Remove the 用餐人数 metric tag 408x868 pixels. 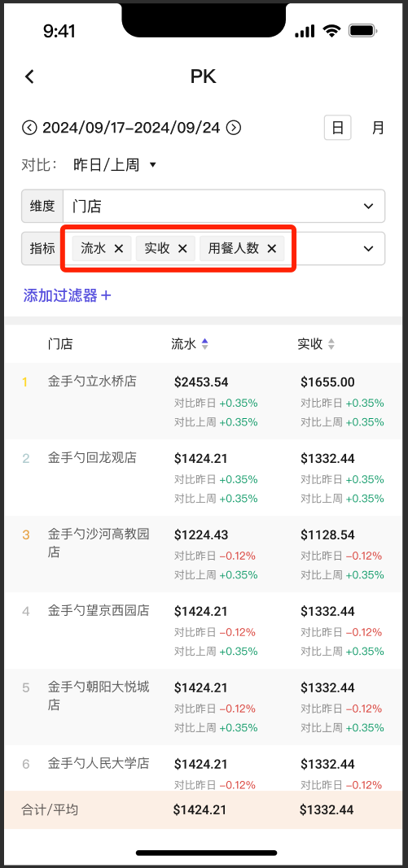click(x=272, y=249)
